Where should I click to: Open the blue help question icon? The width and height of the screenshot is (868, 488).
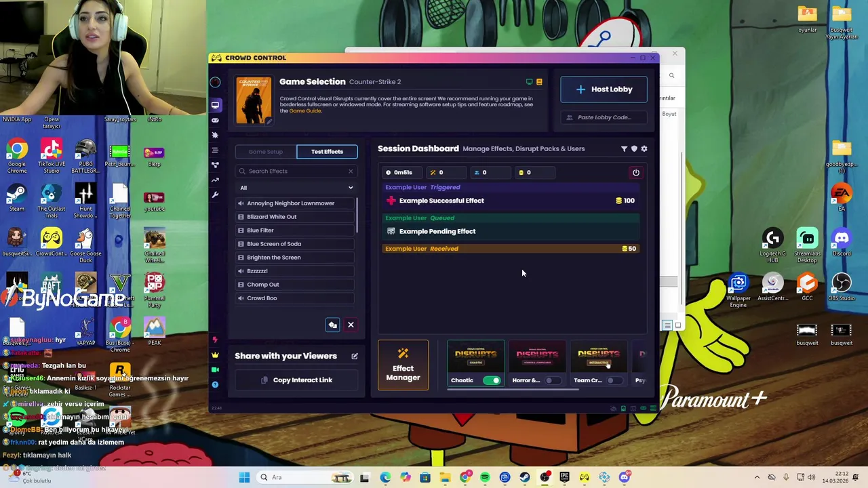pos(215,384)
